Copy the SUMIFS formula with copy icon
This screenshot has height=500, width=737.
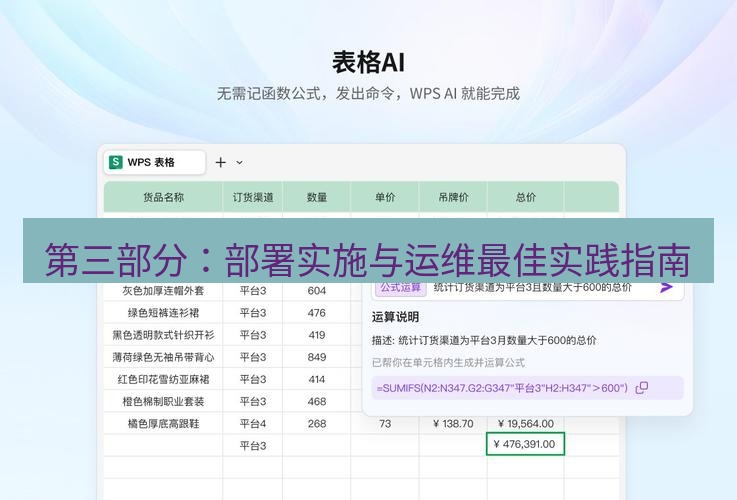(642, 388)
